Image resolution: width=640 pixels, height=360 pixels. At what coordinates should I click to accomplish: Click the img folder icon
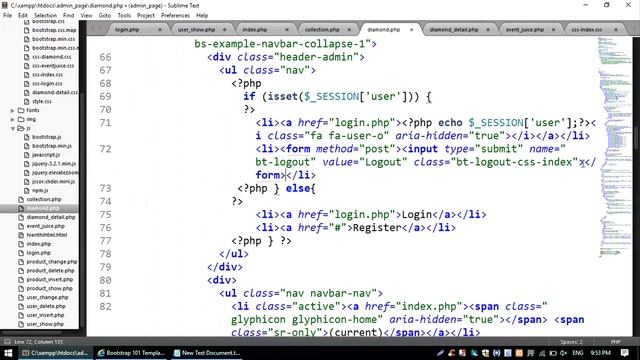(x=21, y=119)
